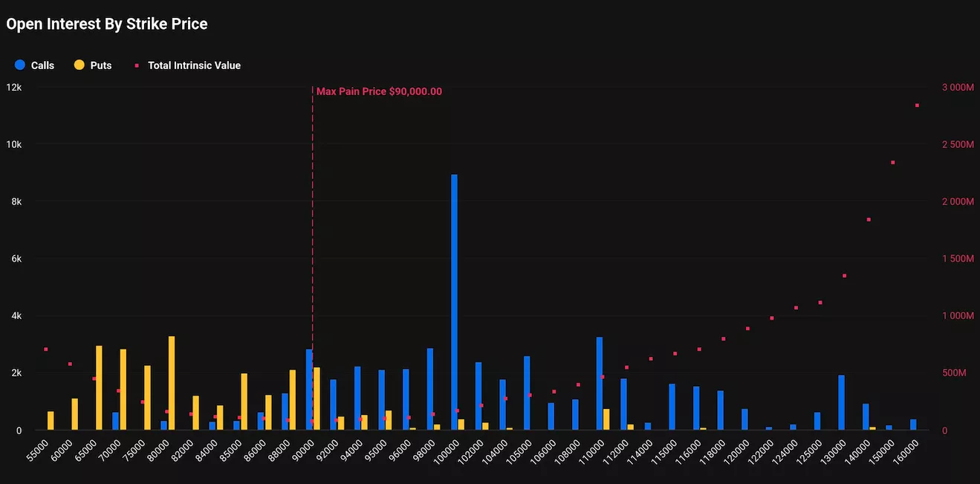
Task: Click the blue Calls legend circle
Action: point(20,65)
